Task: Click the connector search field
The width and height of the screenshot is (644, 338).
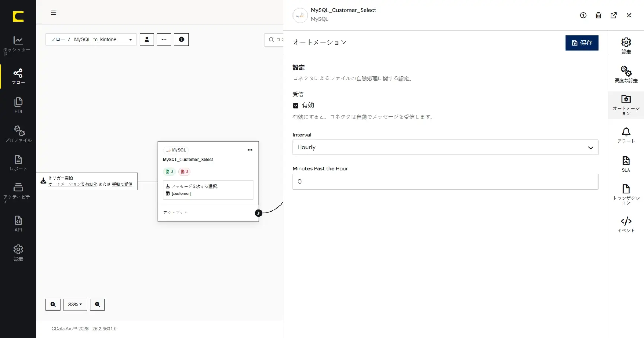Action: [274, 39]
